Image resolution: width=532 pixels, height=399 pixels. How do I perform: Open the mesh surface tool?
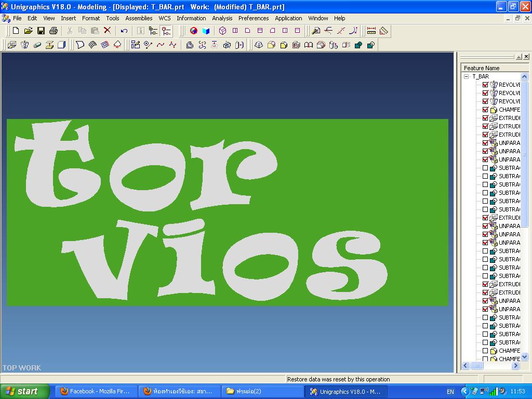point(105,45)
